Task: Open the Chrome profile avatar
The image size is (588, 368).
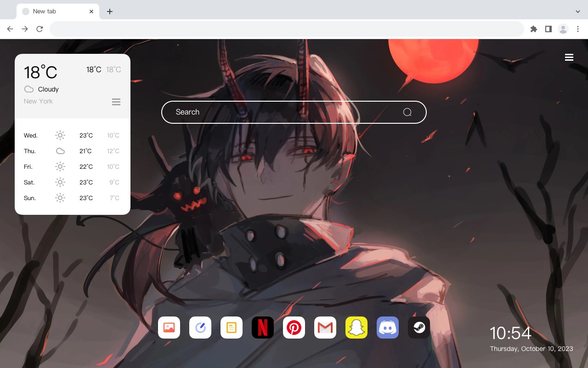Action: pos(563,29)
